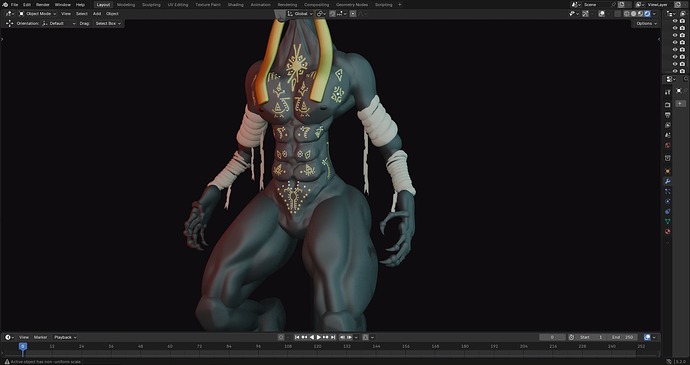
Task: Jump to timeline end frame
Action: click(333, 337)
